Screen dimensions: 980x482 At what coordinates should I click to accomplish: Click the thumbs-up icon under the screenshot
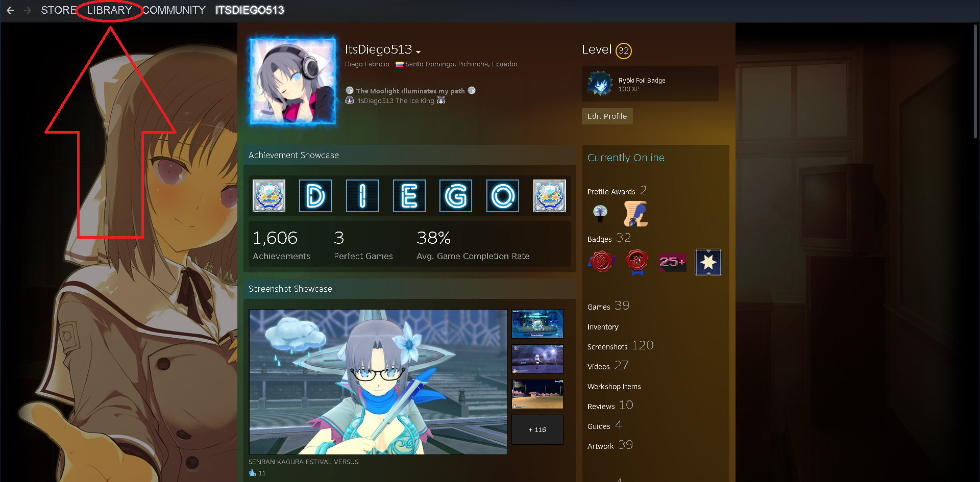coord(252,473)
